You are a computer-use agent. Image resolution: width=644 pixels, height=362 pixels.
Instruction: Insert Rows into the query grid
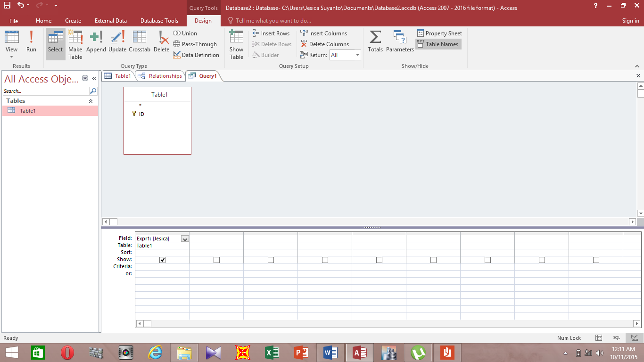coord(271,33)
